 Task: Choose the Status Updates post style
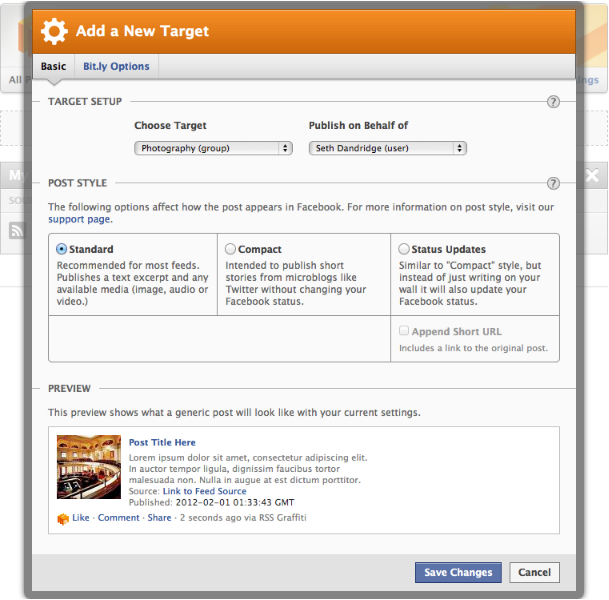point(404,249)
